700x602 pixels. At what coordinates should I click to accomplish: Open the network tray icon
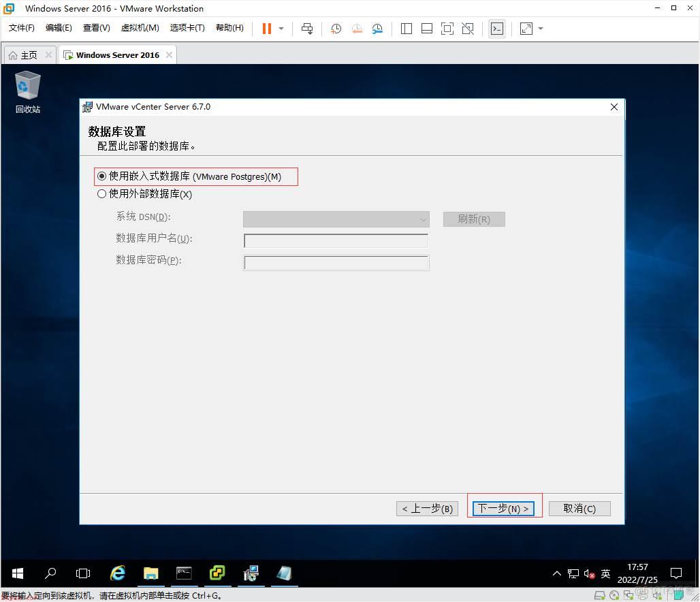[573, 573]
